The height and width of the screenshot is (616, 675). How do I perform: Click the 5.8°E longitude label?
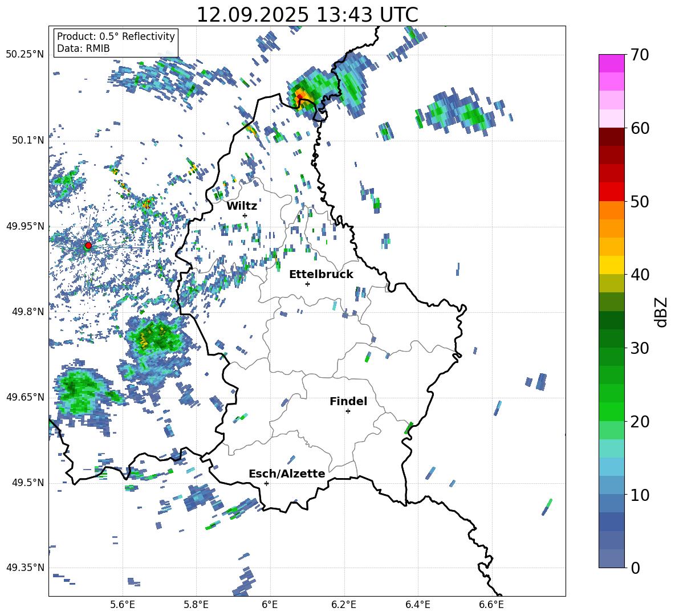pyautogui.click(x=196, y=605)
